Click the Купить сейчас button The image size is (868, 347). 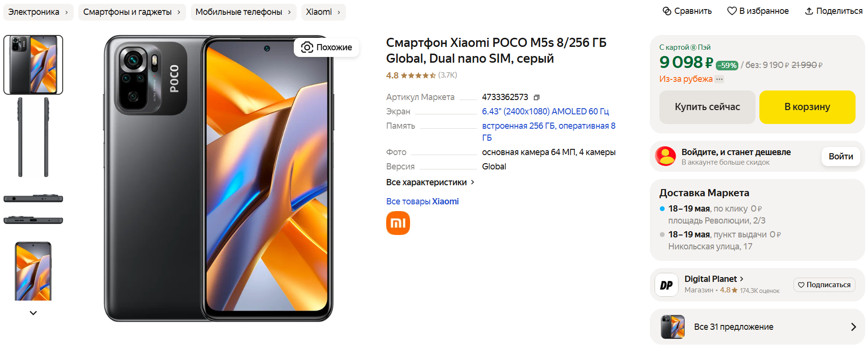[x=707, y=107]
